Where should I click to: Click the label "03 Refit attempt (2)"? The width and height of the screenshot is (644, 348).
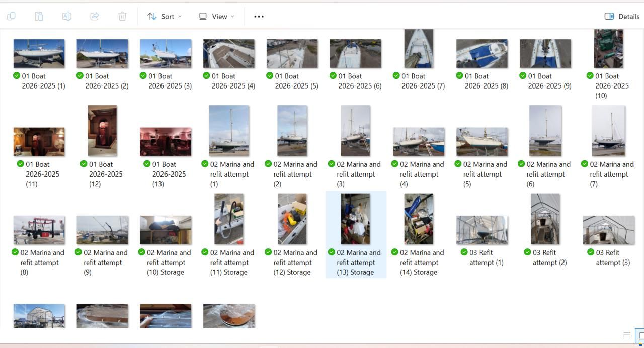[549, 257]
